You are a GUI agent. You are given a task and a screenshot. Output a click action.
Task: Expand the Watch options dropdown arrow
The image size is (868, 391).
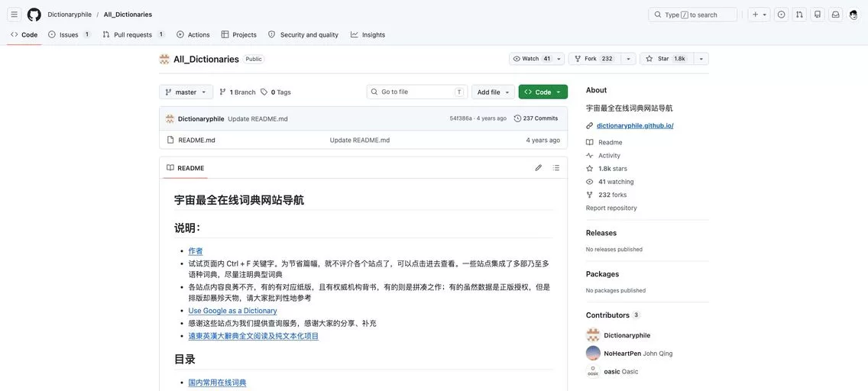559,59
